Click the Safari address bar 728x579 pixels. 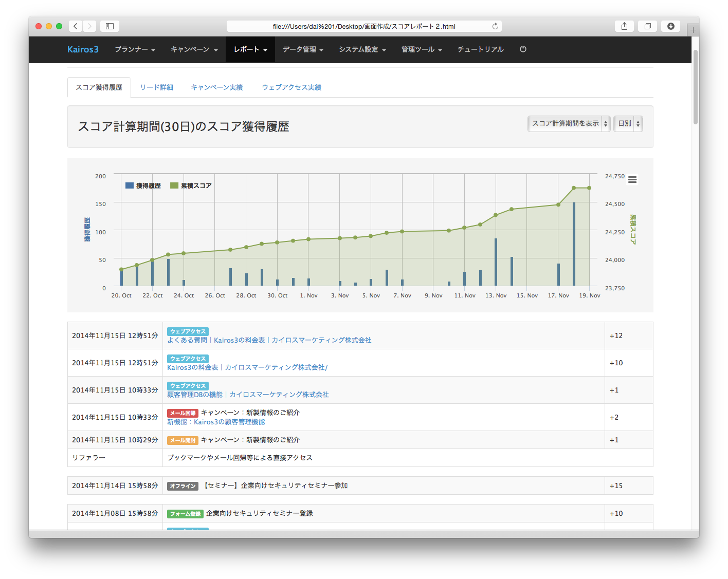(364, 26)
